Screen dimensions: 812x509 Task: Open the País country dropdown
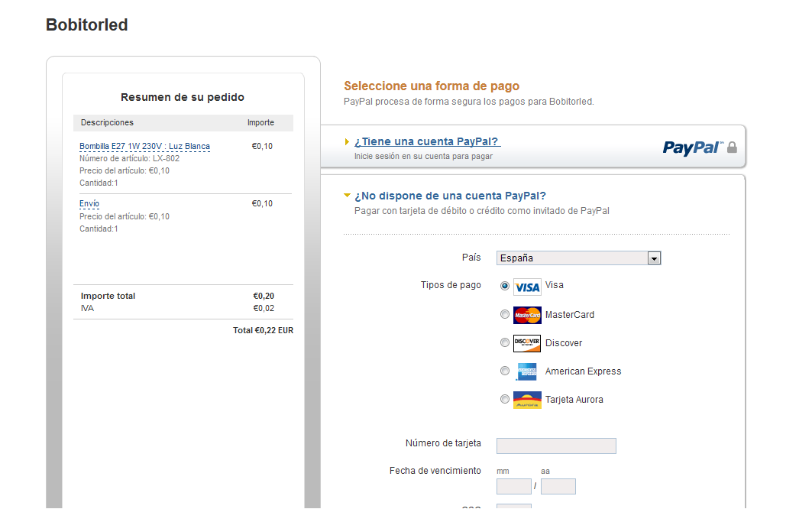coord(578,258)
